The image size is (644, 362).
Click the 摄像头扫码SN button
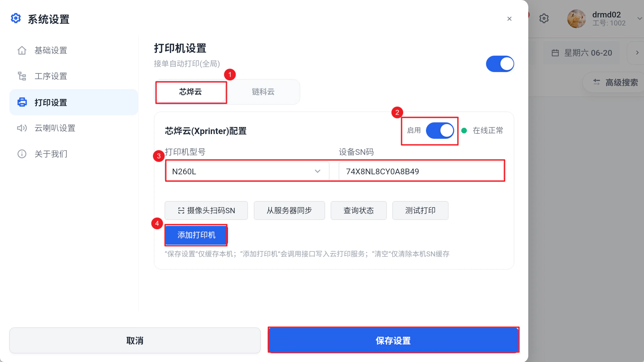206,210
